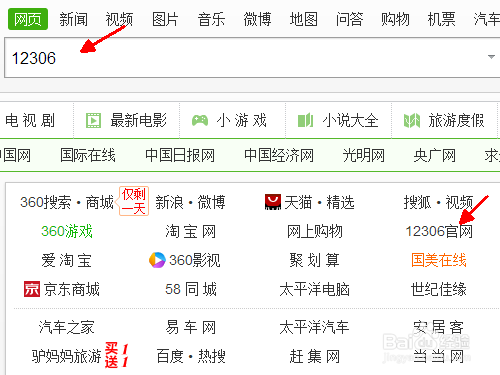
Task: Click the gamepad icon beside 小游戏
Action: [x=200, y=120]
